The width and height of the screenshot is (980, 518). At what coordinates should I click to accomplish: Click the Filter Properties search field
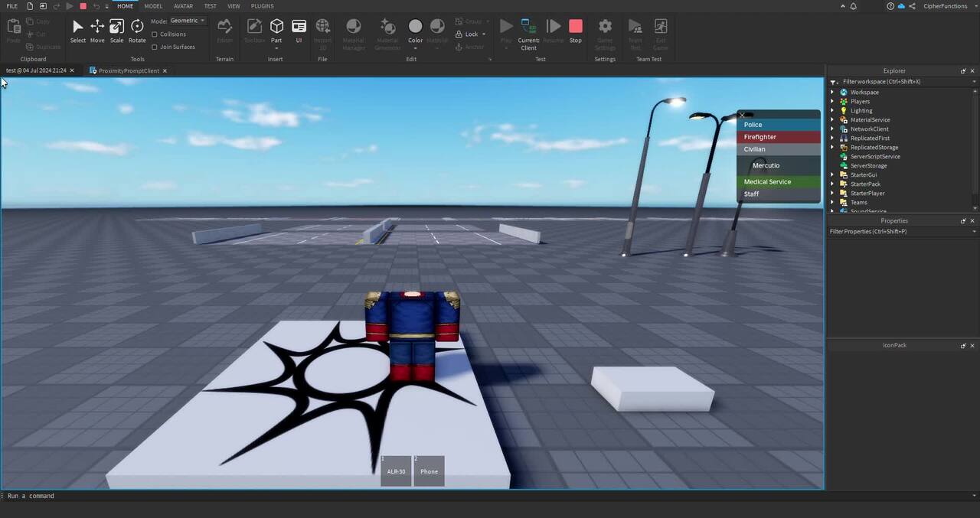point(902,231)
